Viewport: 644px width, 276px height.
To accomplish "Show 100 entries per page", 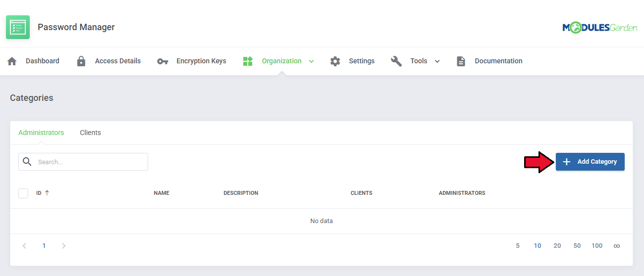I will pyautogui.click(x=597, y=246).
